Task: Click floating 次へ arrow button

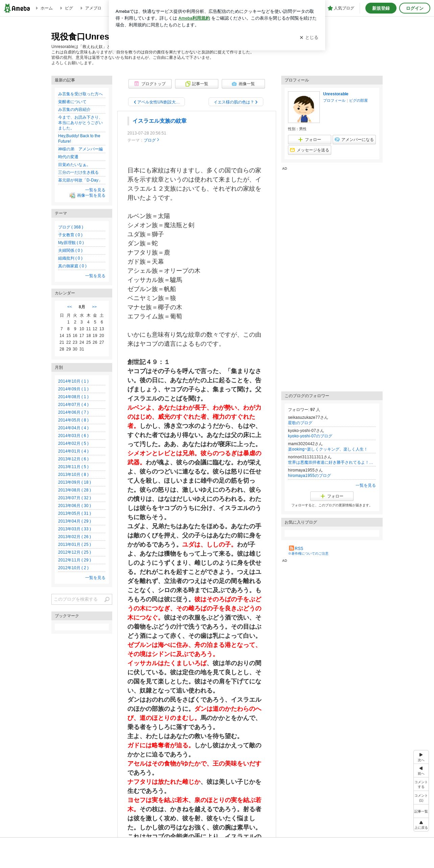Action: pos(421,757)
